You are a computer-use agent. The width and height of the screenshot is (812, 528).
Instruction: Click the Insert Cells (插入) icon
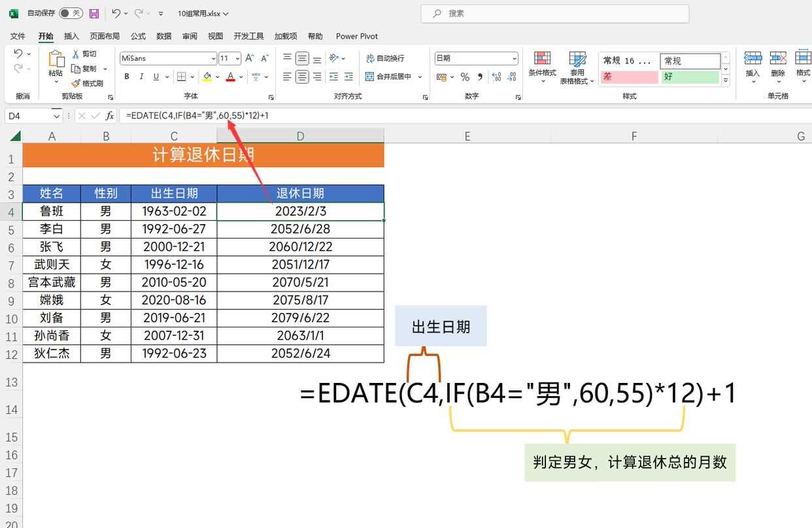click(x=753, y=65)
